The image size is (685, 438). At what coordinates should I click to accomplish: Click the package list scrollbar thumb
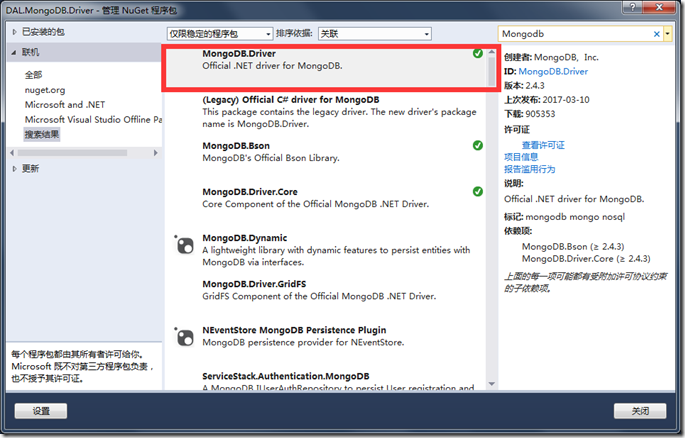(491, 71)
